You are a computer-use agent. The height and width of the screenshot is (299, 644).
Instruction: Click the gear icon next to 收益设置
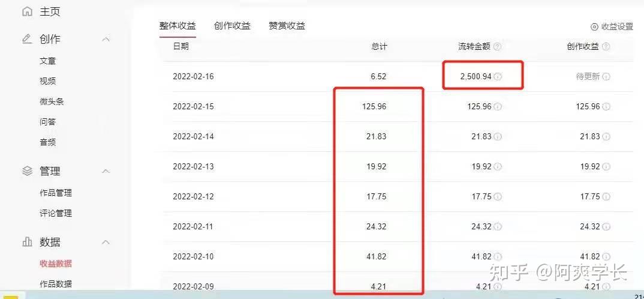[x=594, y=27]
